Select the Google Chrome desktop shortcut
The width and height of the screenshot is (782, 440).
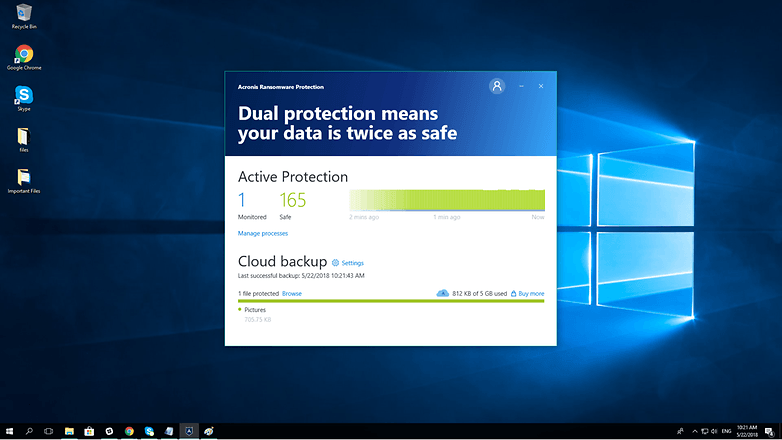[x=24, y=56]
